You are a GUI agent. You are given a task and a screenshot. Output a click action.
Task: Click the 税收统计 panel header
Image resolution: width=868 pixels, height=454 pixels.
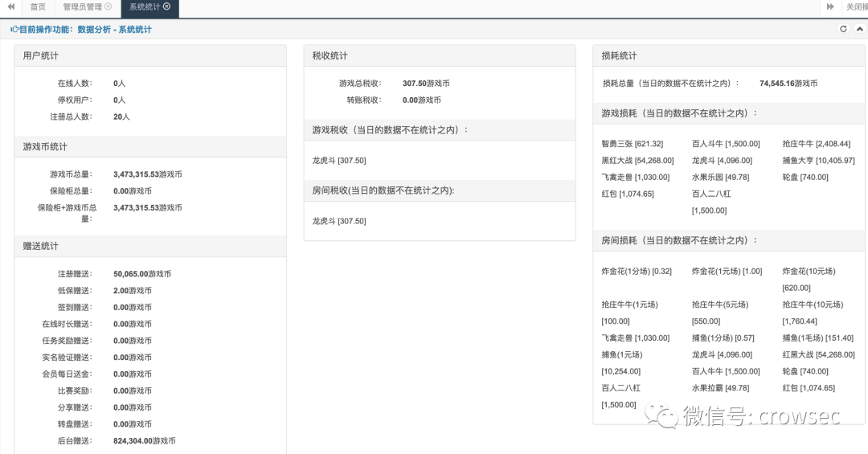(x=440, y=56)
